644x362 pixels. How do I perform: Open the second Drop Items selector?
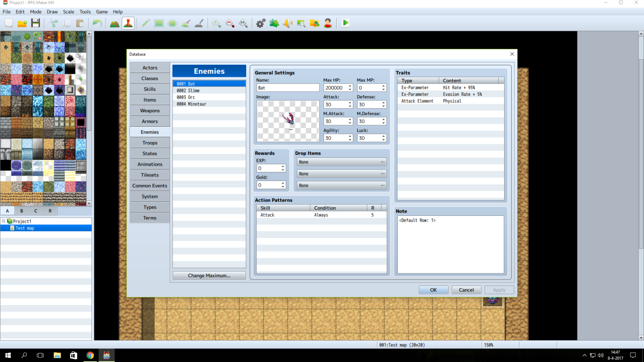click(342, 174)
